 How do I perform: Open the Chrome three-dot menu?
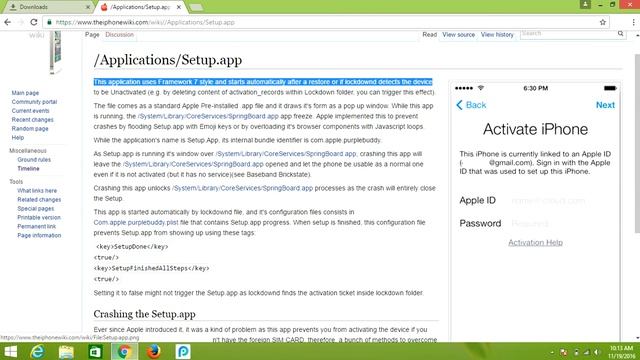click(633, 22)
